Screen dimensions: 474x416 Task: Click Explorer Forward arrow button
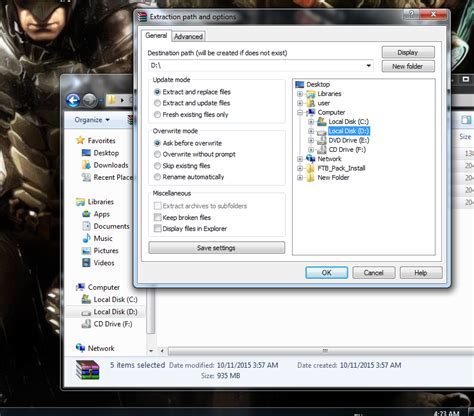tap(90, 100)
